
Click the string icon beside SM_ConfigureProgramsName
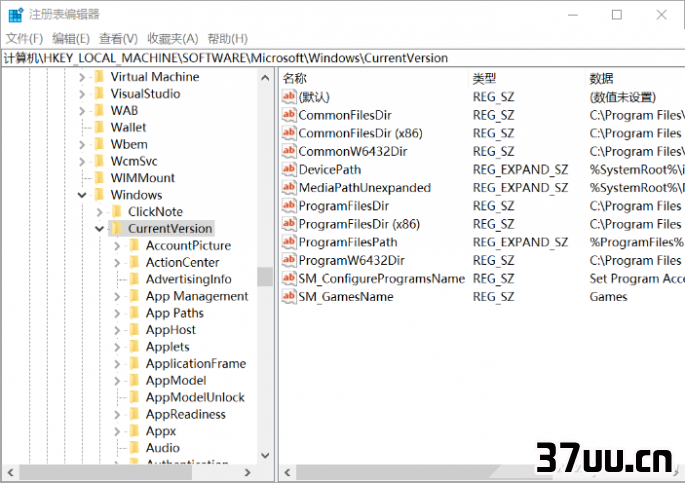point(289,278)
